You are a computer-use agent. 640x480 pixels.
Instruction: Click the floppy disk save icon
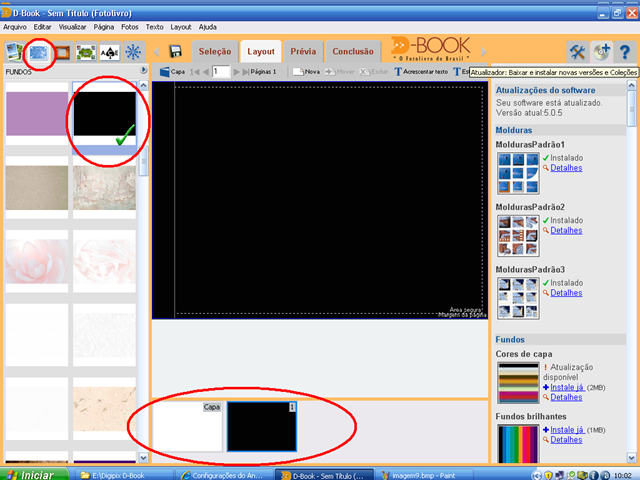[x=175, y=51]
